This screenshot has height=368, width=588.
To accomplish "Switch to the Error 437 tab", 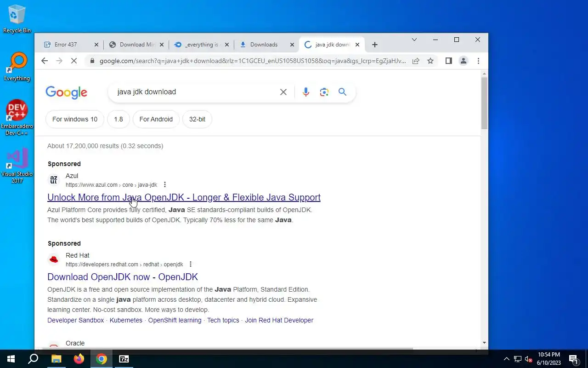I will [66, 45].
